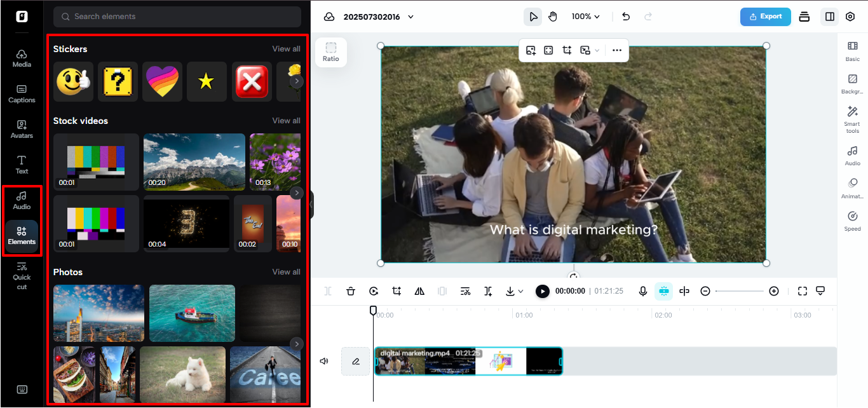Open the Captions panel in the left sidebar
Image resolution: width=868 pixels, height=408 pixels.
(21, 94)
